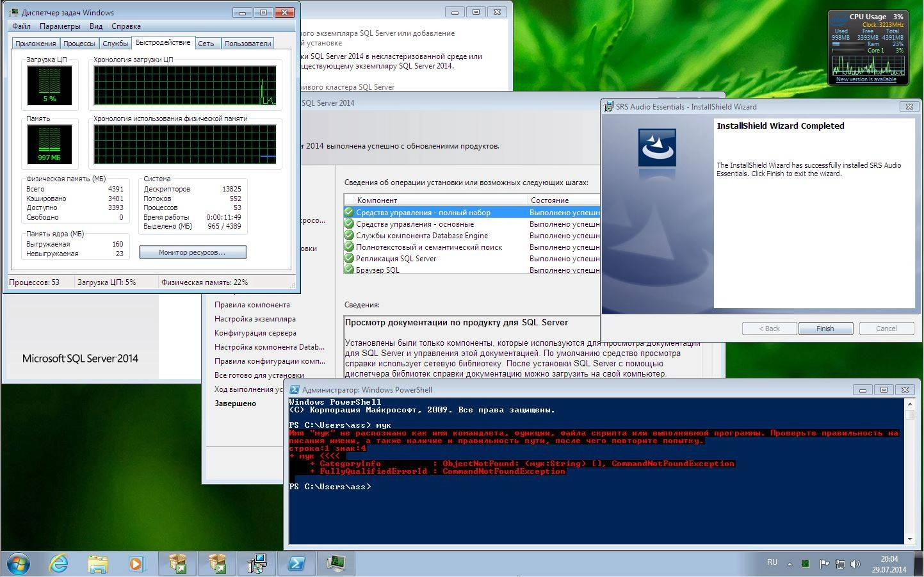Switch to the Пользователи tab
Image resolution: width=924 pixels, height=577 pixels.
pos(248,44)
